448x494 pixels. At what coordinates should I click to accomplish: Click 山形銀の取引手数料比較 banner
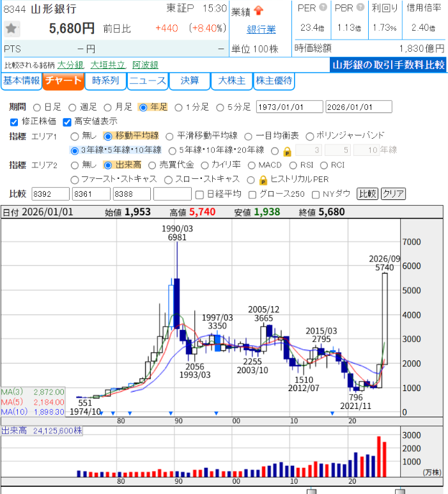coord(388,65)
